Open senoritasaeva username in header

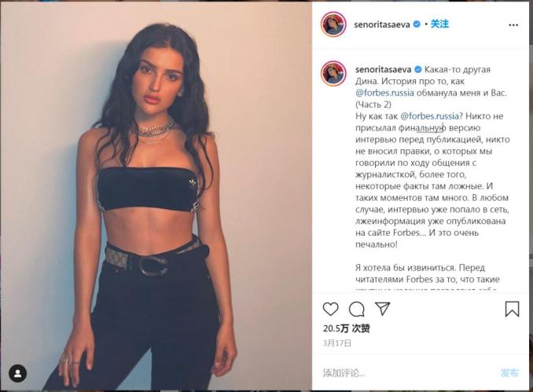coord(382,24)
